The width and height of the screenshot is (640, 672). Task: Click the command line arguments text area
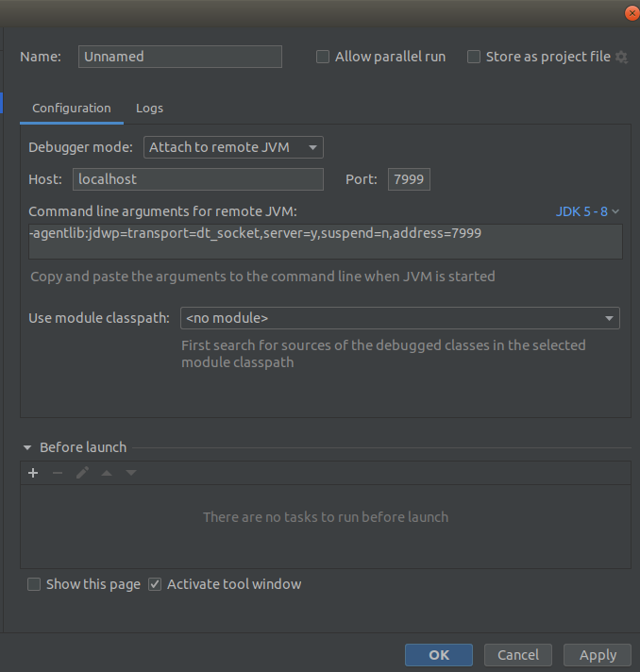tap(326, 242)
